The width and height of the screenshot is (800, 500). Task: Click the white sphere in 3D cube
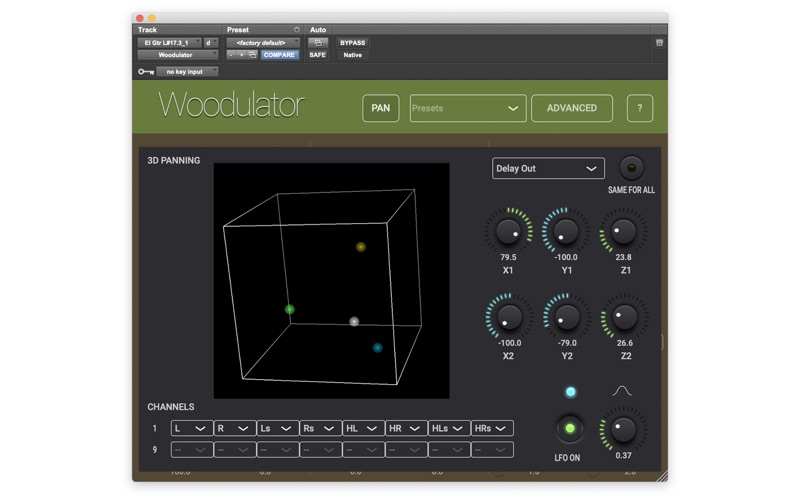pyautogui.click(x=354, y=321)
